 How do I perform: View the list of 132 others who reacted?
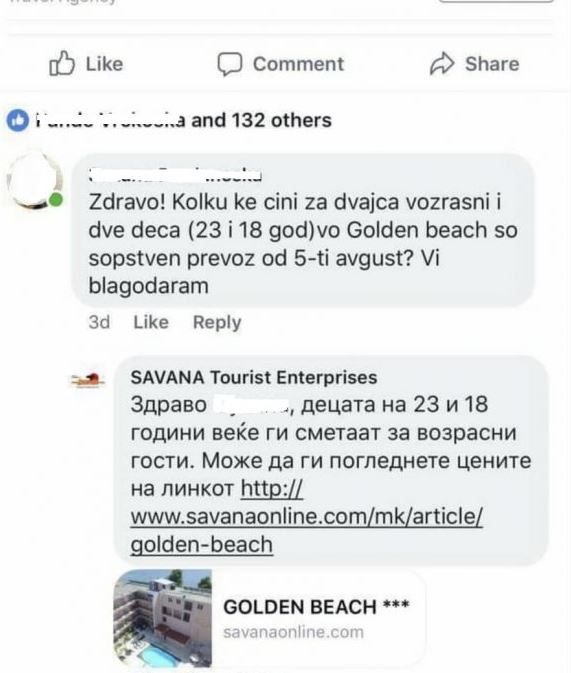(x=282, y=120)
